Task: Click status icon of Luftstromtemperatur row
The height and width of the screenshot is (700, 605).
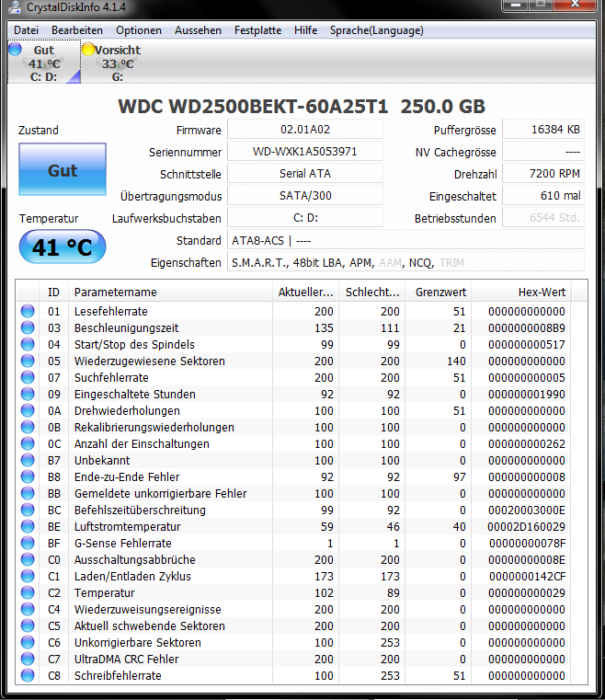Action: click(x=28, y=526)
